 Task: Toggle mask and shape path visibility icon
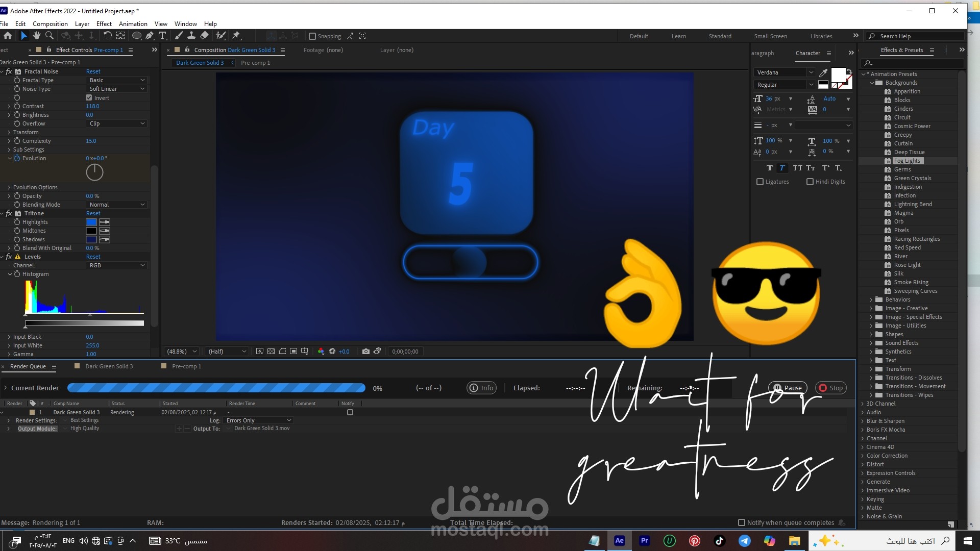282,352
